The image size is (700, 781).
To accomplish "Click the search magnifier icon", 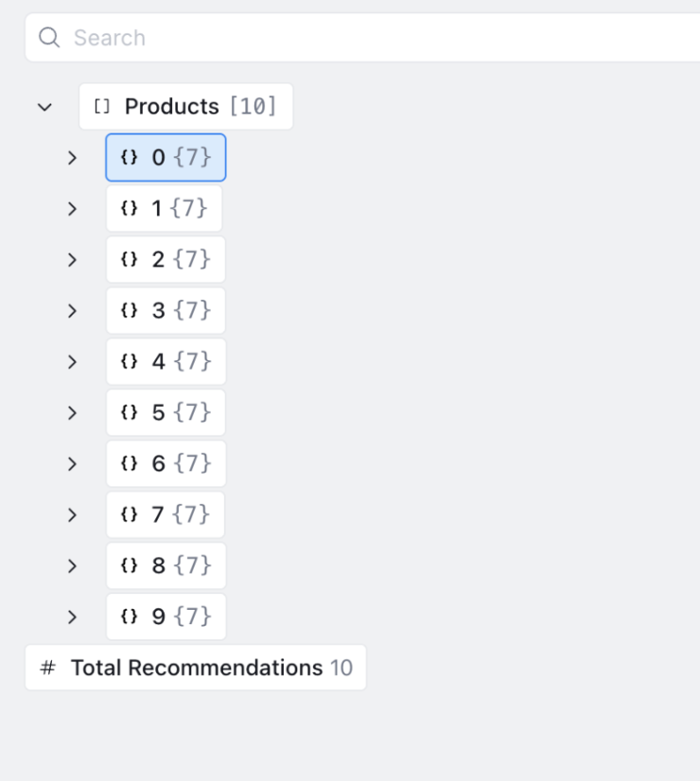I will [49, 38].
